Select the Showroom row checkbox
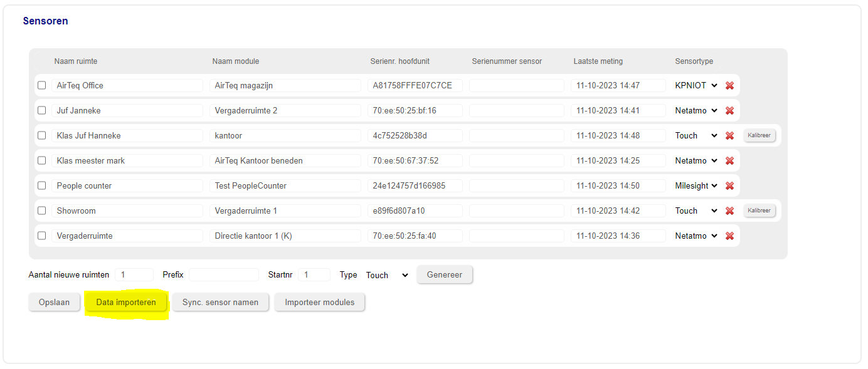 tap(42, 210)
